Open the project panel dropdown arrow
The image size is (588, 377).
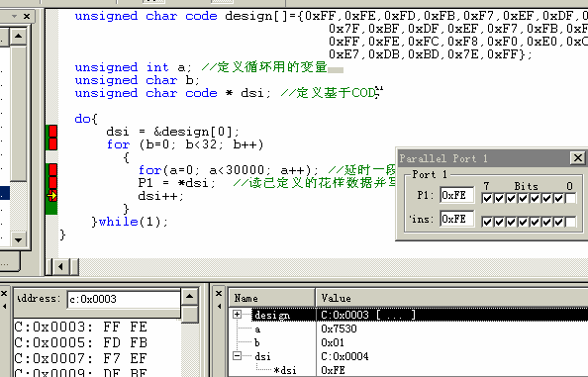coord(14,16)
